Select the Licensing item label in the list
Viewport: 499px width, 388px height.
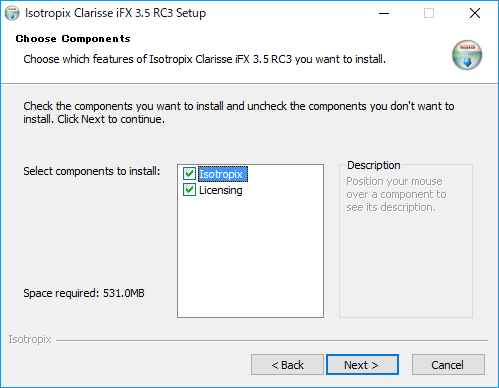click(x=221, y=190)
